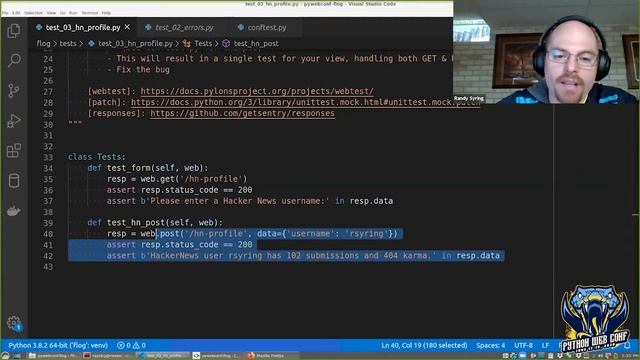Open the docs.pylonsproject.org webtest link
640x360 pixels.
pos(257,91)
